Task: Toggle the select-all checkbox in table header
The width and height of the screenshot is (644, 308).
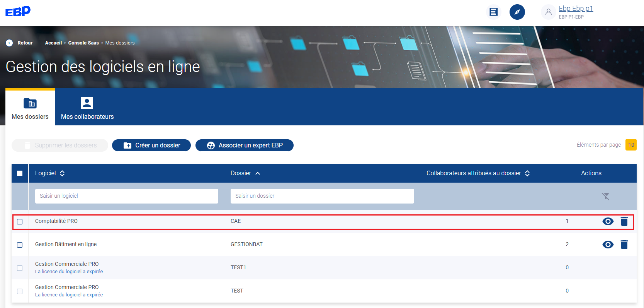Action: point(20,173)
